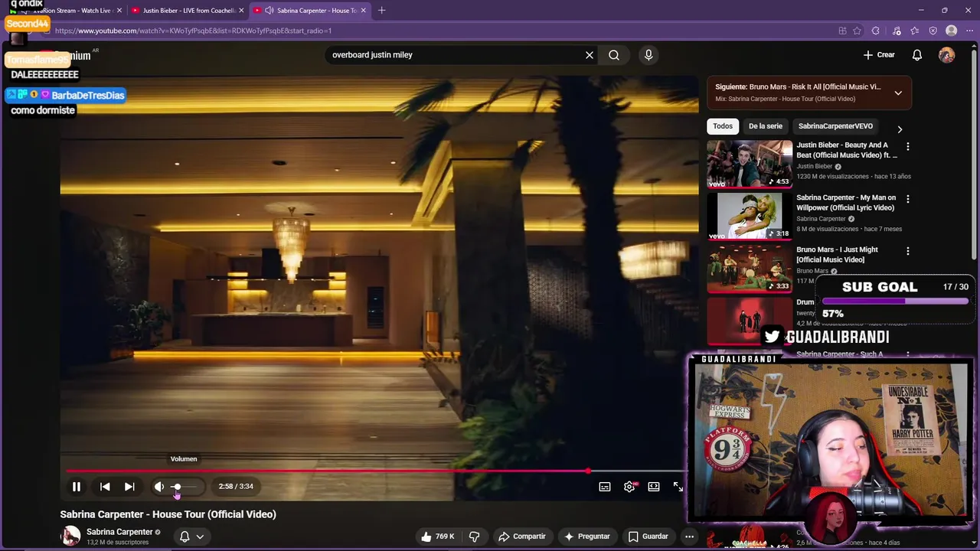Switch to theater mode view
Image resolution: width=980 pixels, height=551 pixels.
(654, 487)
